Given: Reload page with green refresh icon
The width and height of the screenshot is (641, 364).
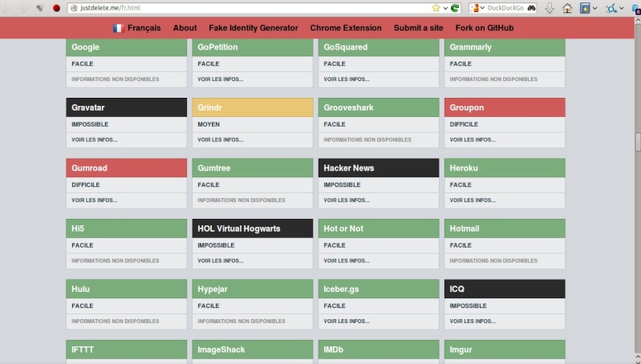Looking at the screenshot, I should coord(455,8).
